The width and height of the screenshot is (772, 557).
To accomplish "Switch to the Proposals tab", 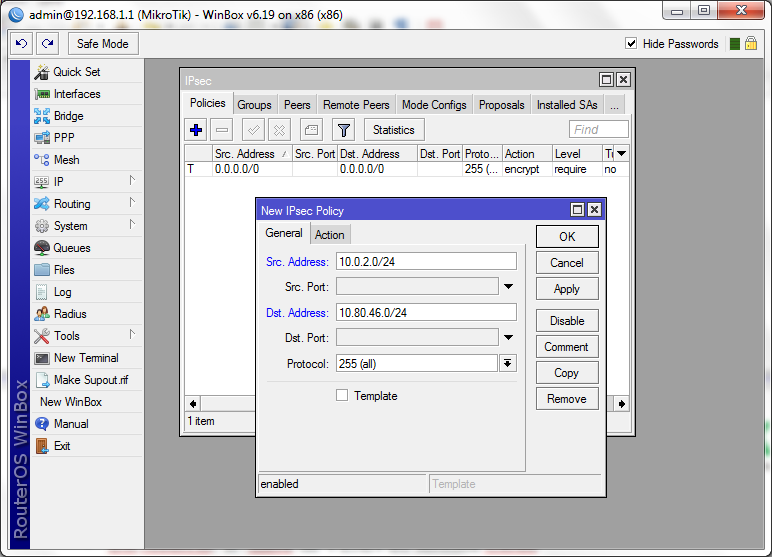I will pos(502,105).
